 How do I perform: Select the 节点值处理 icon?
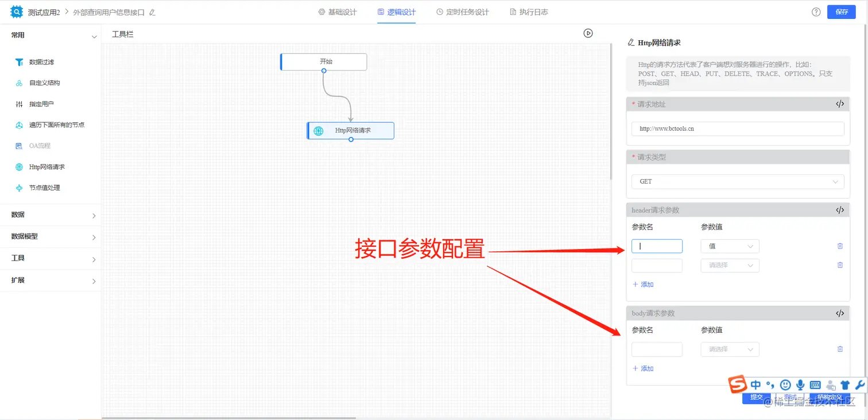pos(19,188)
